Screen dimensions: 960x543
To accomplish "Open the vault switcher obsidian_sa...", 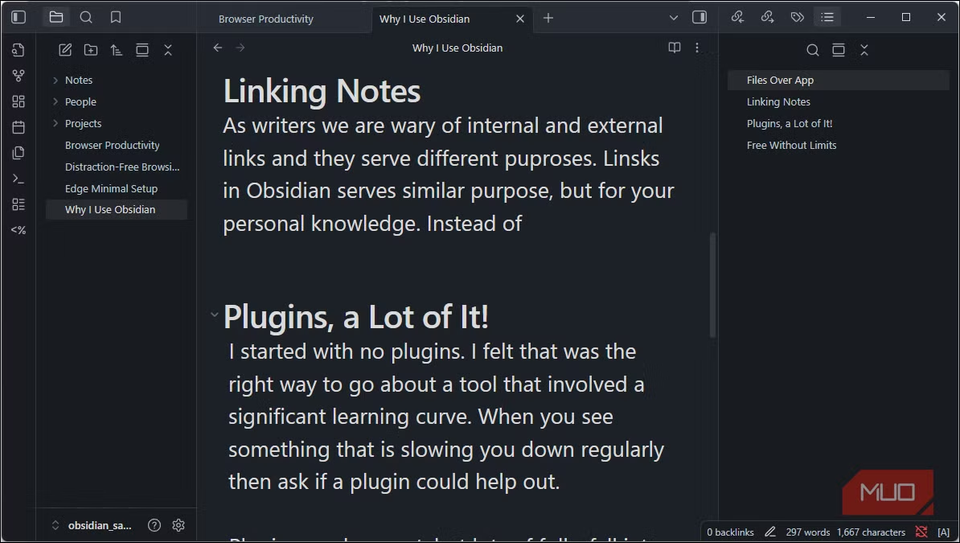I will point(92,525).
